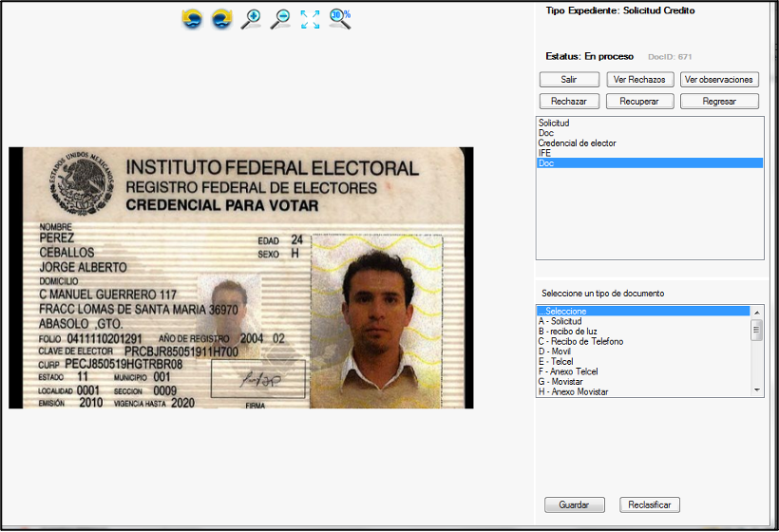This screenshot has height=532, width=779.
Task: Click the scanned voter credential image
Action: (241, 277)
